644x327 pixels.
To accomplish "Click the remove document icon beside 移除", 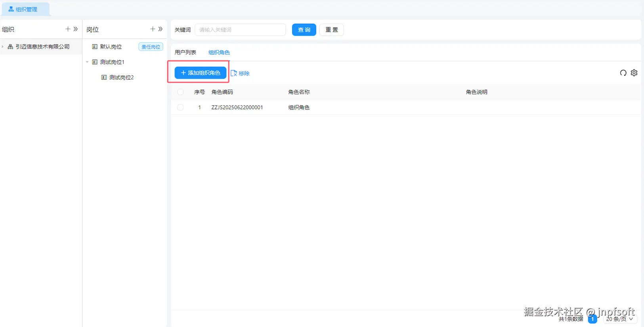I will pos(234,73).
